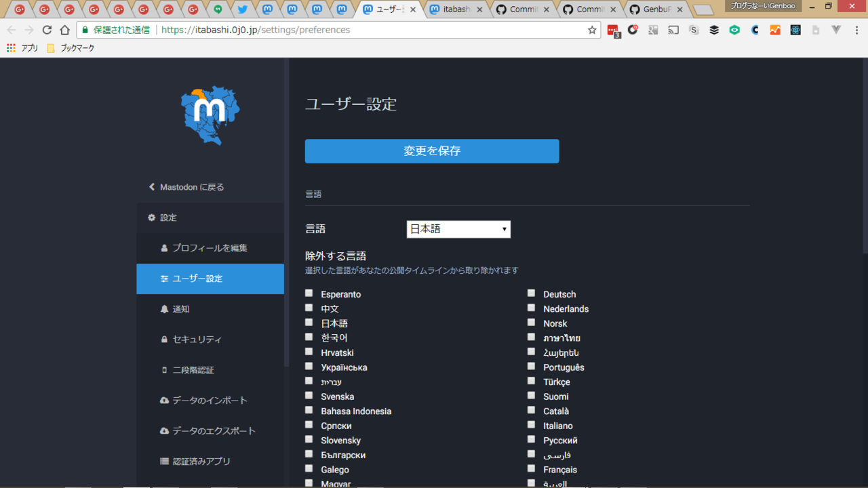Open the セキュリティ settings section
Image resolution: width=868 pixels, height=488 pixels.
pos(197,340)
